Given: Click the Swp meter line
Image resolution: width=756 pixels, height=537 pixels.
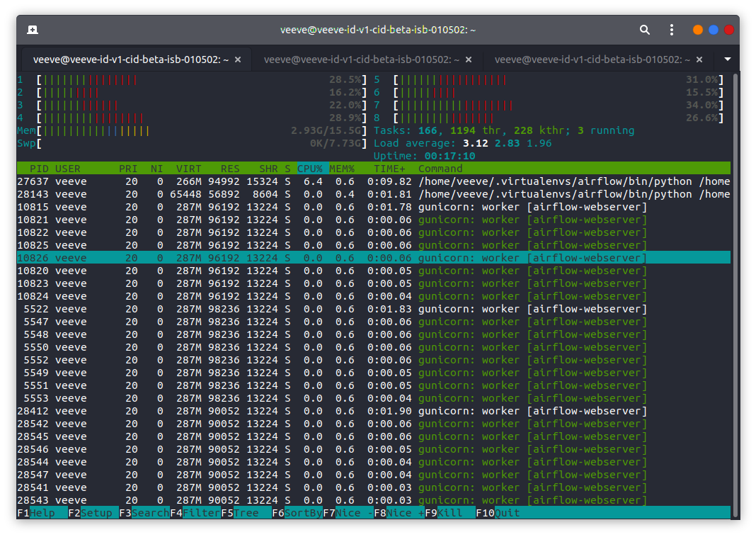Looking at the screenshot, I should tap(192, 143).
